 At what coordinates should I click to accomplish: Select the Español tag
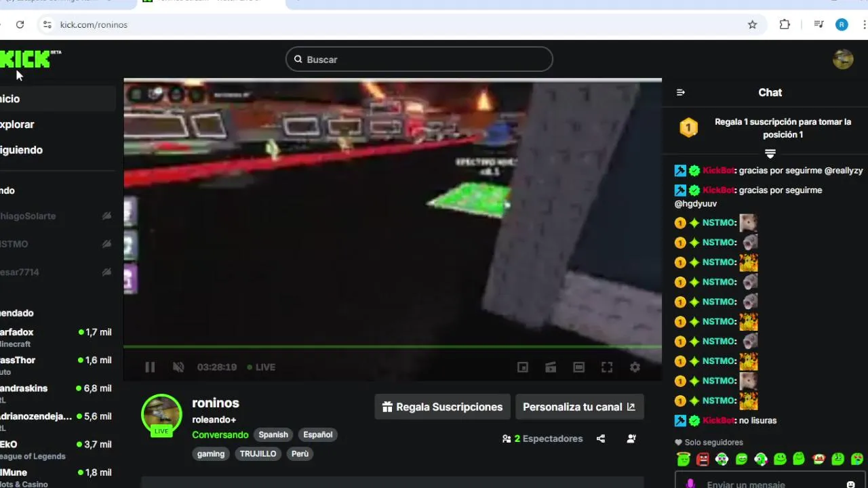point(318,434)
